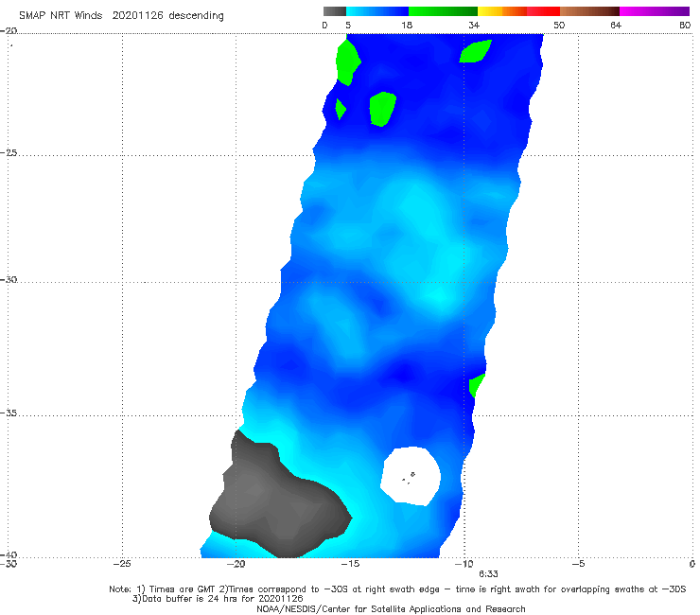Screen dimensions: 700x615
Task: Click the "-10" longitude axis label
Action: click(x=464, y=564)
